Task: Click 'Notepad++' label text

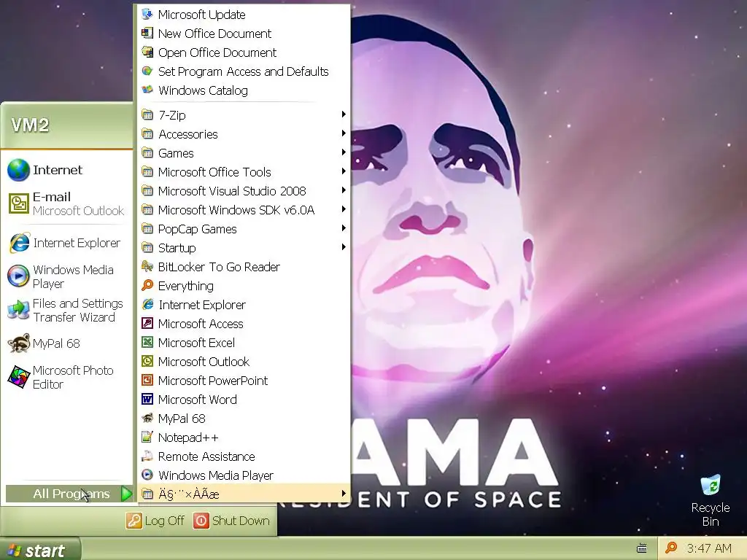Action: (188, 437)
